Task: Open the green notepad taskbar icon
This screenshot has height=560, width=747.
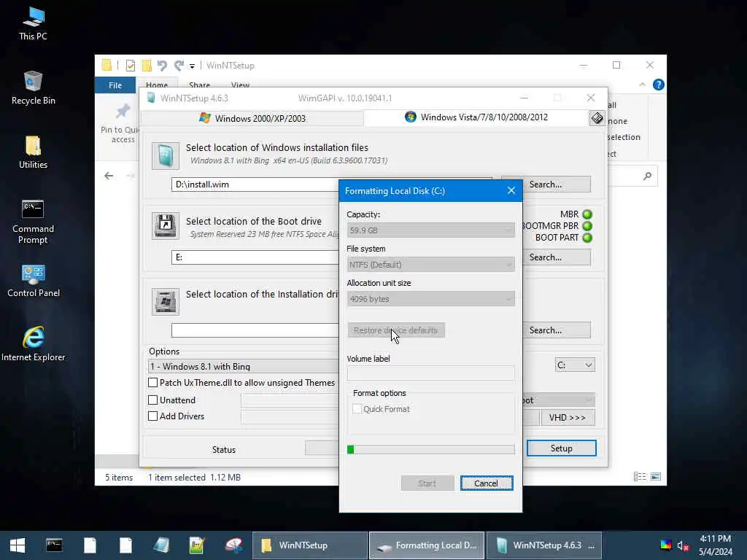Action: (197, 545)
